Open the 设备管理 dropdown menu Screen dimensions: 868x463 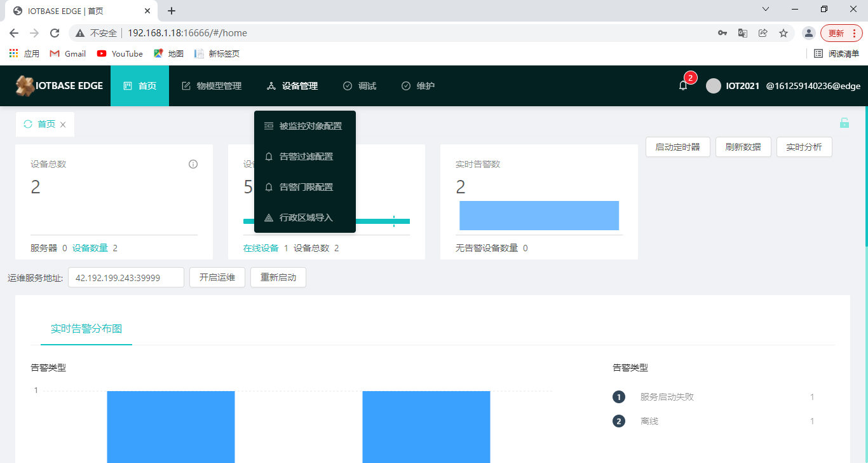click(x=292, y=86)
